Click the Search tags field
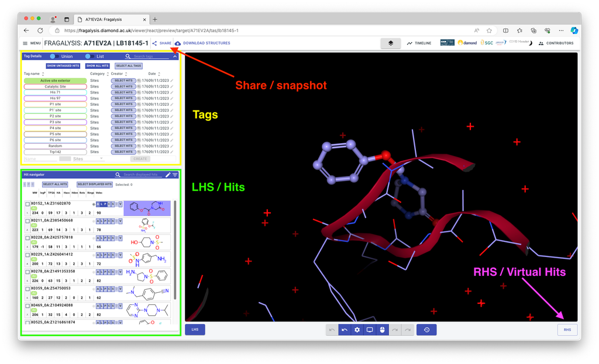The height and width of the screenshot is (364, 599). click(x=151, y=57)
